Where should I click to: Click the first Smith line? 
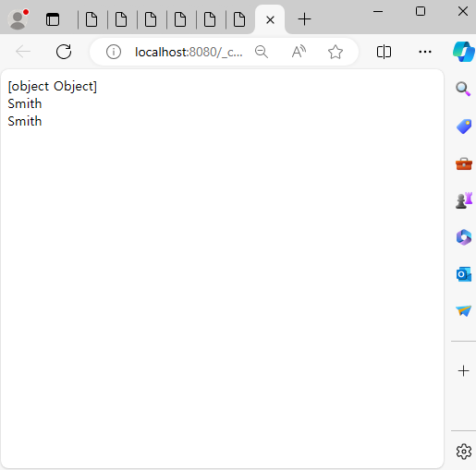click(x=25, y=103)
